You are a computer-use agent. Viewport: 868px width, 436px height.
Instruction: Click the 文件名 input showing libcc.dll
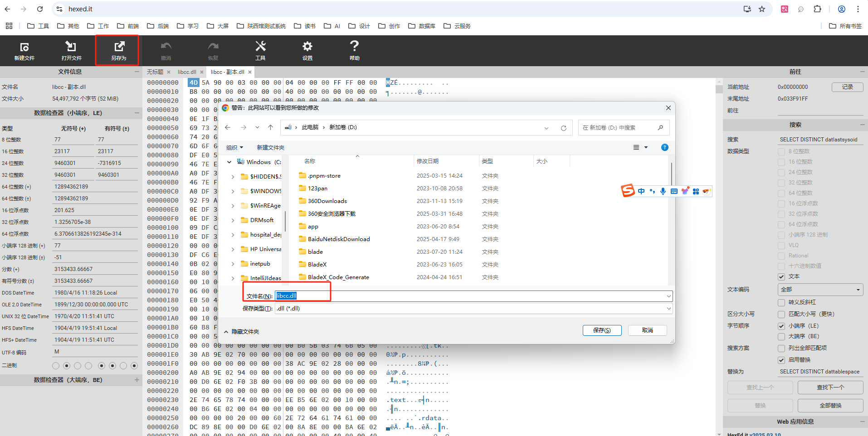(302, 296)
